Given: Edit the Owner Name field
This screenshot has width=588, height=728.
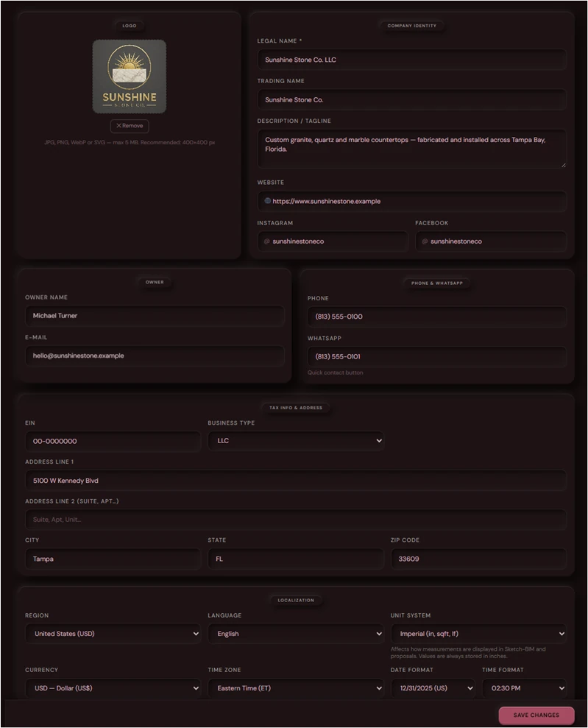Looking at the screenshot, I should (x=155, y=316).
